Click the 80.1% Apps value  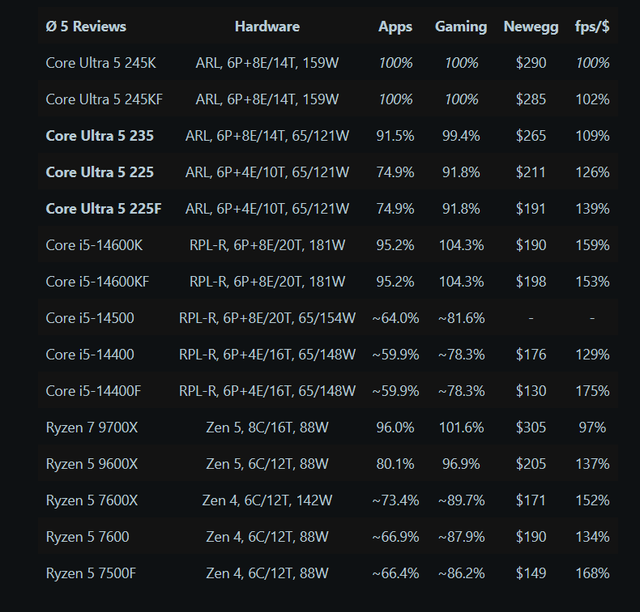point(395,464)
